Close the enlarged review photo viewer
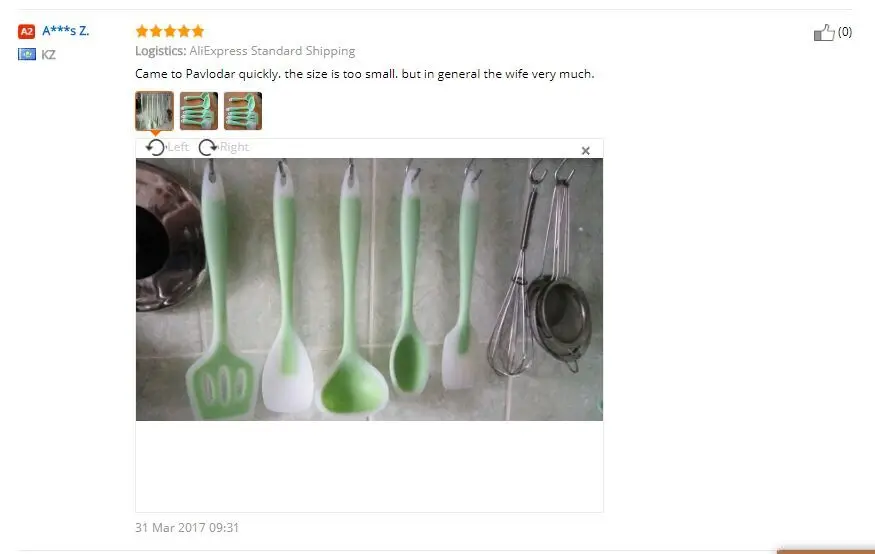 coord(585,151)
